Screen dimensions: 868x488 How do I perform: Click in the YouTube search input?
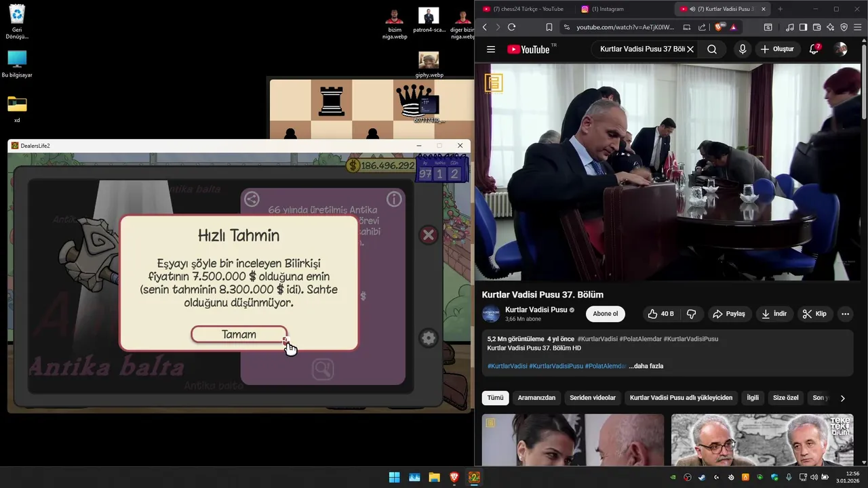(x=641, y=49)
